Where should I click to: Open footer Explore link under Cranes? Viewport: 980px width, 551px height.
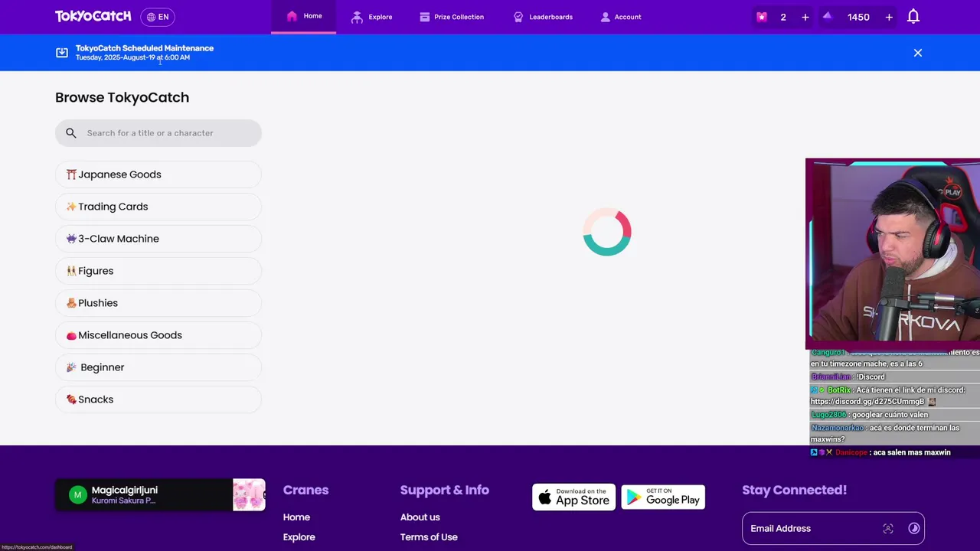(299, 537)
